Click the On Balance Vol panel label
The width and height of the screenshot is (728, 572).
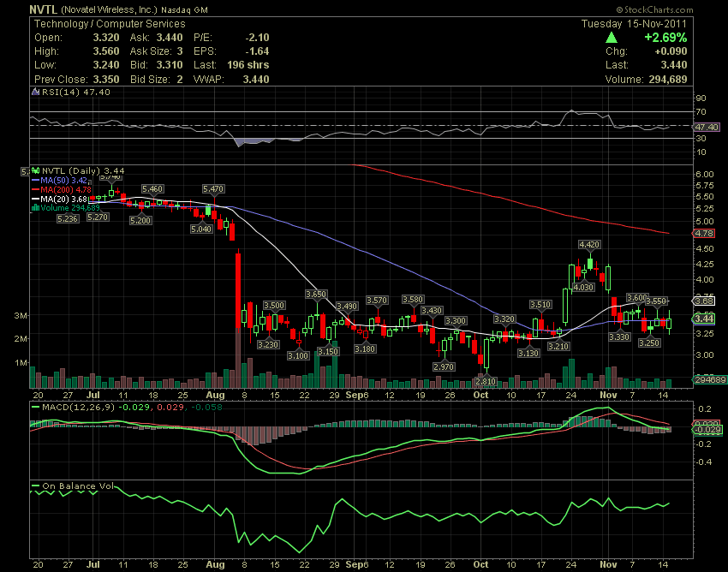pos(78,486)
